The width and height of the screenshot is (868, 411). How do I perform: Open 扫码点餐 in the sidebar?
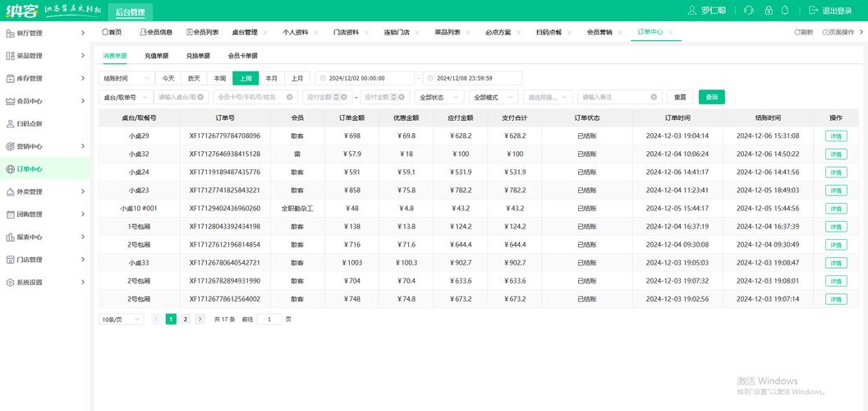[30, 124]
